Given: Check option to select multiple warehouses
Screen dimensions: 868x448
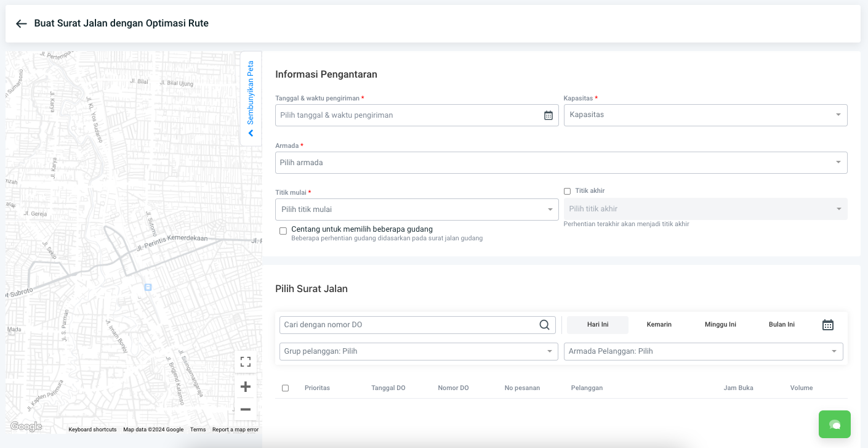Looking at the screenshot, I should tap(283, 231).
